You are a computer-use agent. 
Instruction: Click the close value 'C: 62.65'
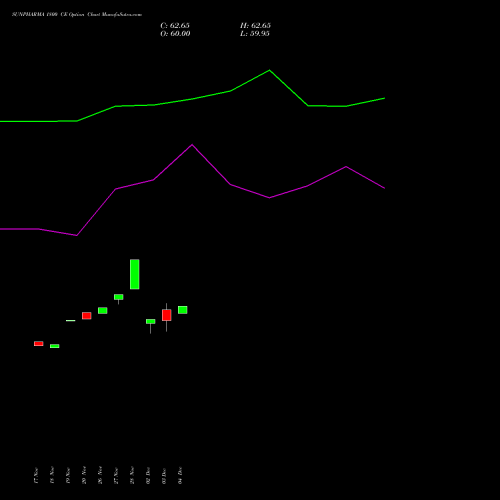point(175,26)
